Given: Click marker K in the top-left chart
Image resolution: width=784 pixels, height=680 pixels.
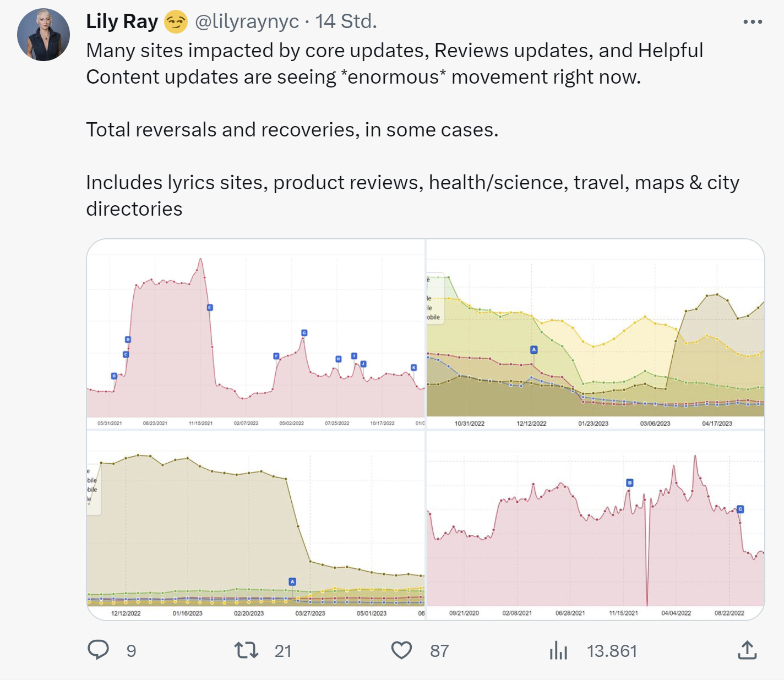Looking at the screenshot, I should click(x=414, y=368).
